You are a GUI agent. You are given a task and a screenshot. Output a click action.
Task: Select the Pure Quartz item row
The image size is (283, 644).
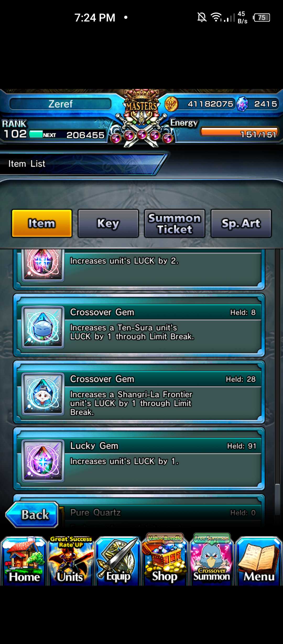[x=139, y=510]
